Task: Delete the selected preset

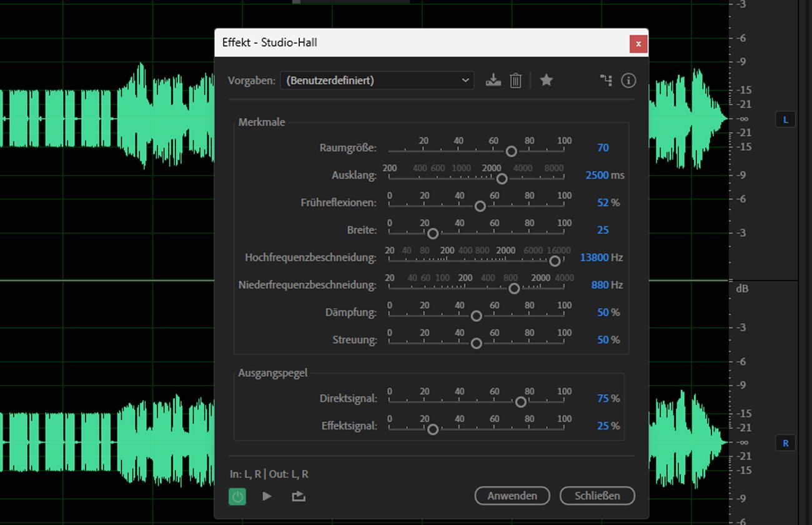Action: click(515, 80)
